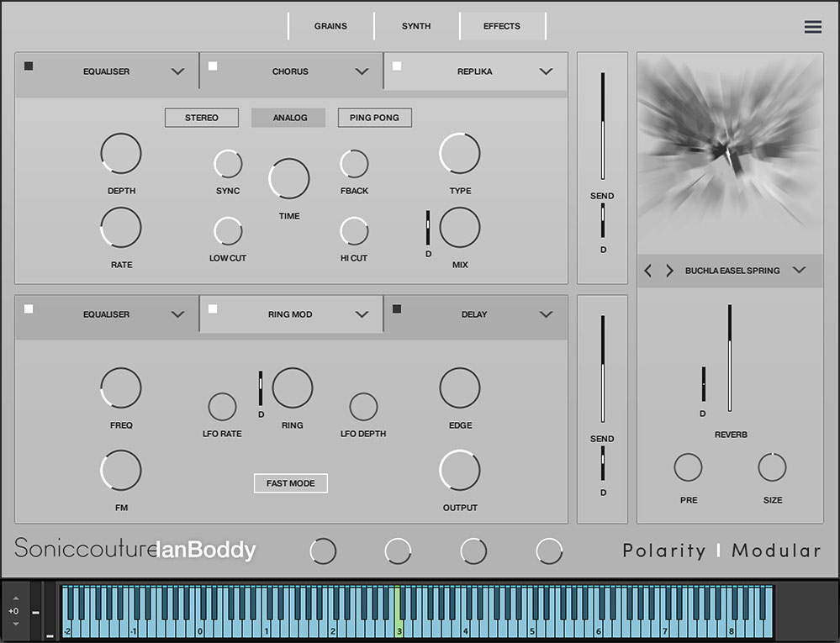Click the previous reverb preset arrow
840x643 pixels.
(x=648, y=271)
